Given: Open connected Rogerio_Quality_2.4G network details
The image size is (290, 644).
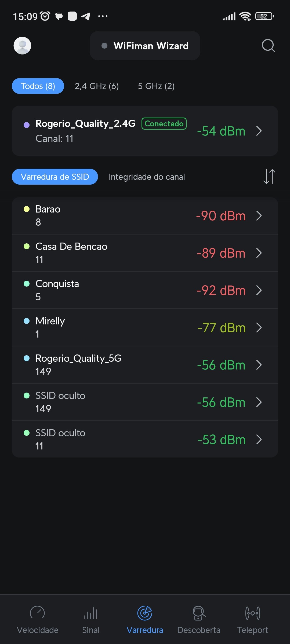Looking at the screenshot, I should (145, 131).
